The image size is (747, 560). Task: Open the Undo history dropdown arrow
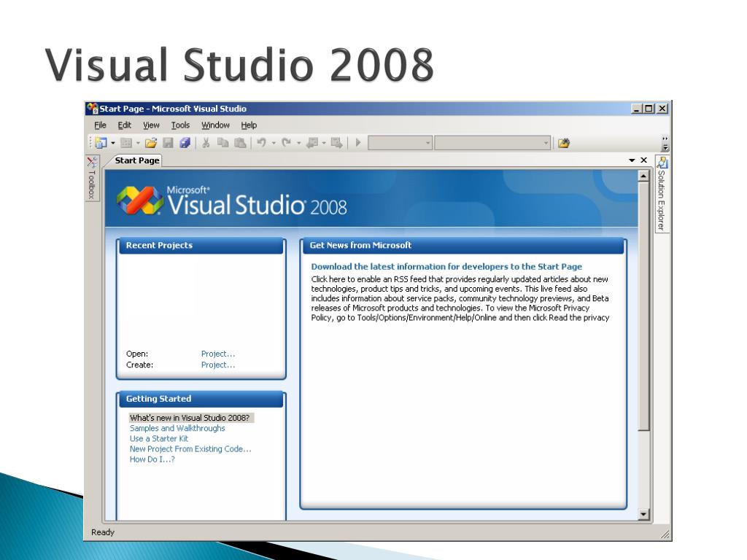tap(274, 143)
